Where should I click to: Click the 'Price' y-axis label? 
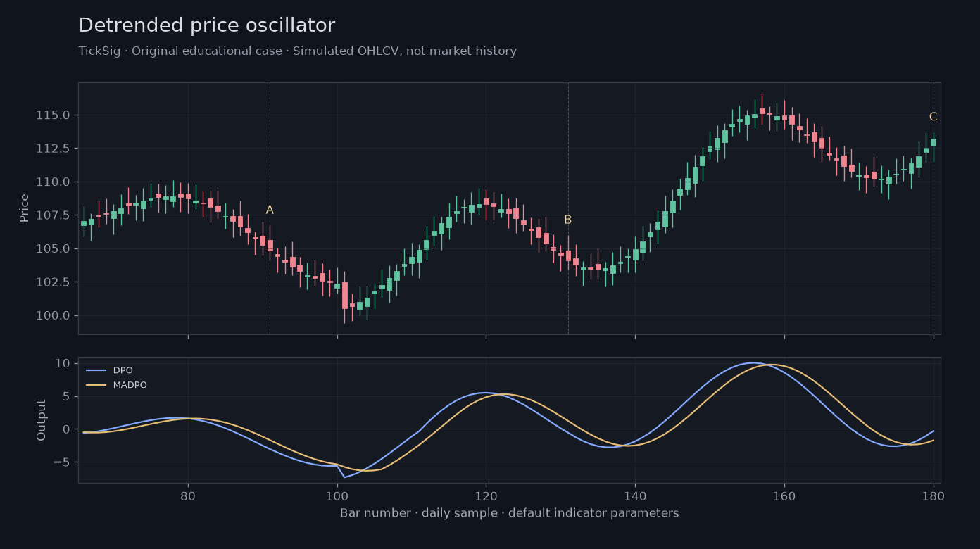click(x=25, y=208)
